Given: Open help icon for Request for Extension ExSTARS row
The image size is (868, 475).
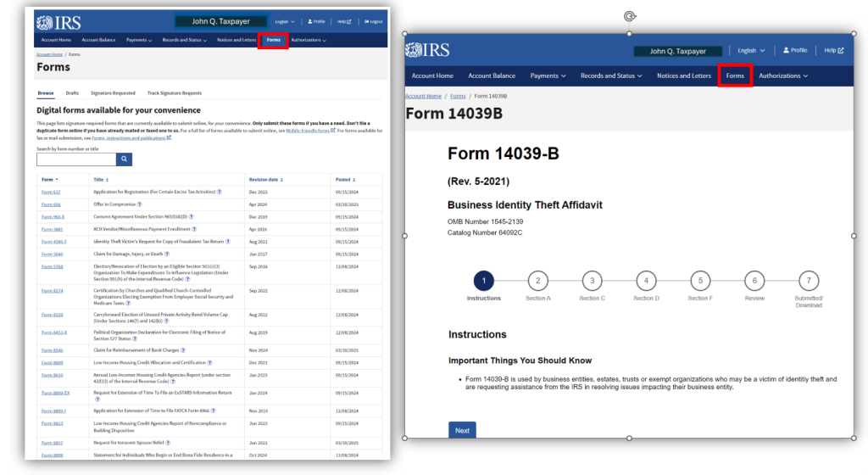Looking at the screenshot, I should click(x=97, y=400).
